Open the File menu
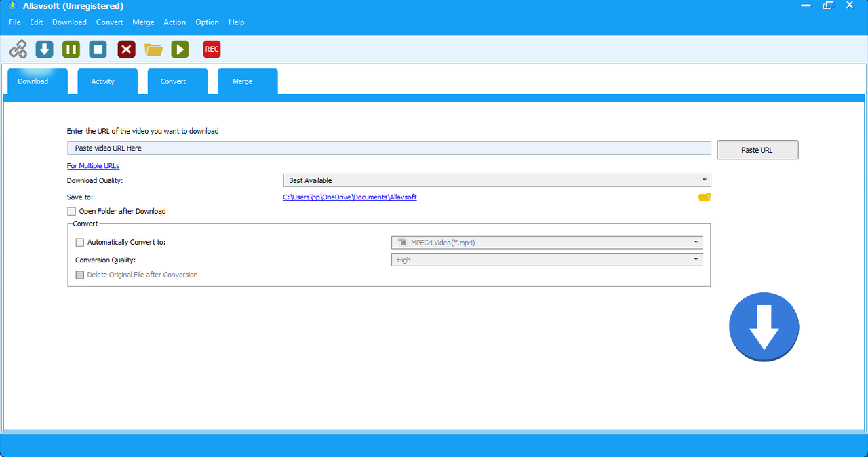Viewport: 868px width, 457px height. coord(15,22)
